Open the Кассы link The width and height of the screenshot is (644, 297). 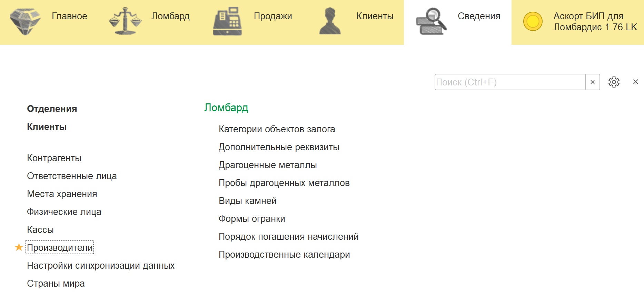(x=40, y=230)
